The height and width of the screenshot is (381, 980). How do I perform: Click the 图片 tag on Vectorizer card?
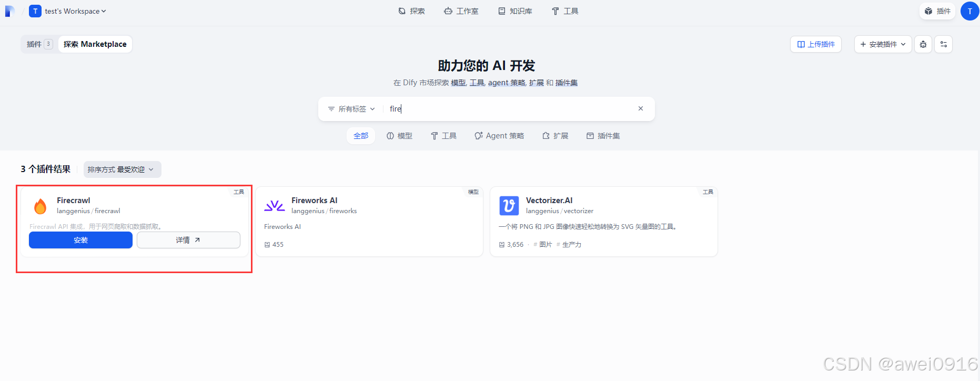[x=543, y=245]
